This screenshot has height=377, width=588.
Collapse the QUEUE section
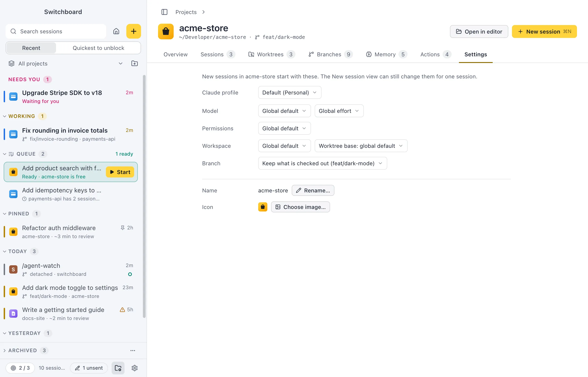pos(4,154)
